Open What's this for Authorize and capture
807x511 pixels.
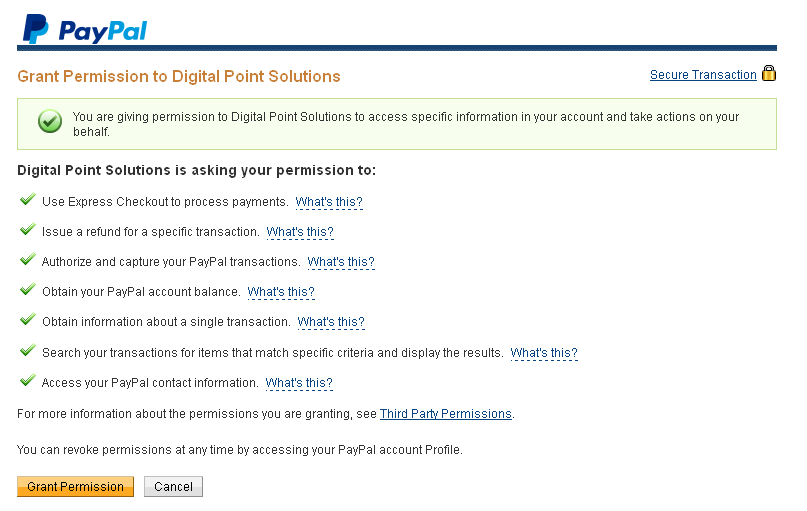tap(341, 262)
